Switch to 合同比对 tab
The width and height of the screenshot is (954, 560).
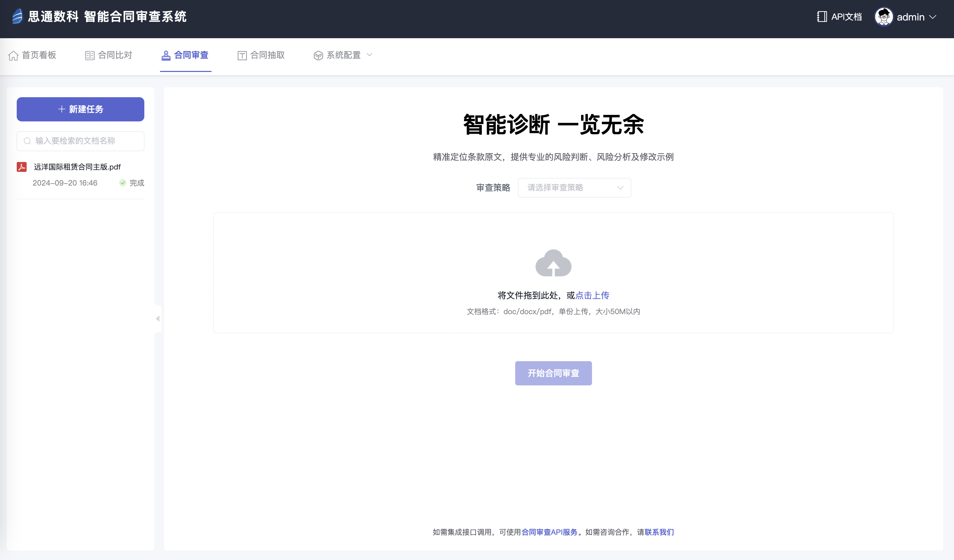[x=109, y=55]
